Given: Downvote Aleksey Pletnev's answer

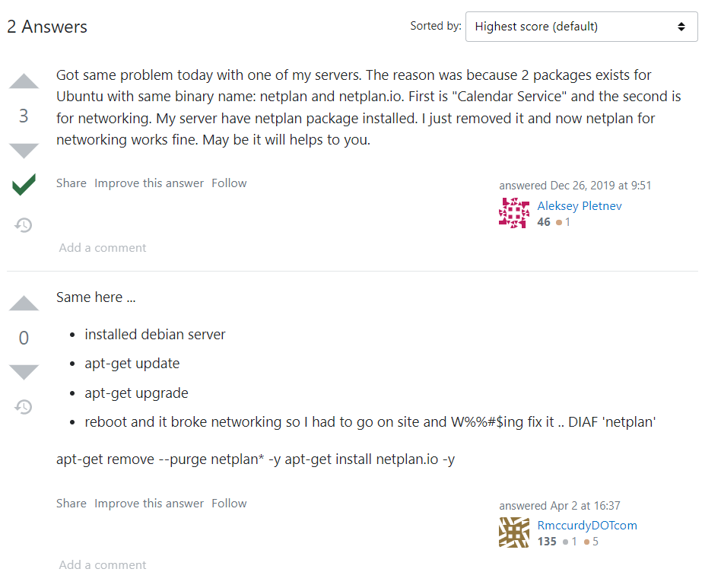Looking at the screenshot, I should 24,151.
